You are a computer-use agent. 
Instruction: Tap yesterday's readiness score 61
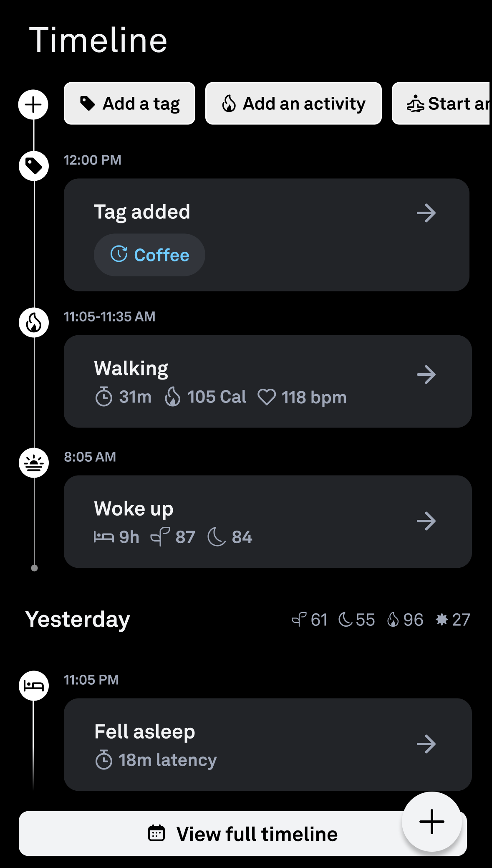pos(310,620)
